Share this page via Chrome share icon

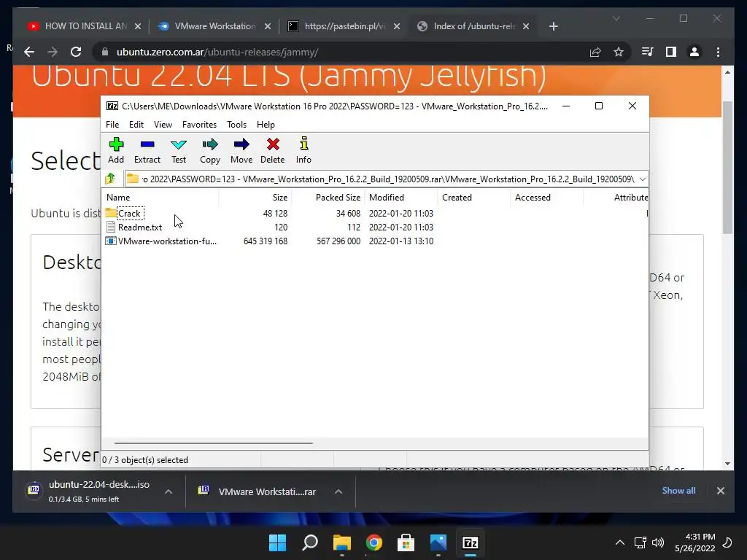point(595,52)
